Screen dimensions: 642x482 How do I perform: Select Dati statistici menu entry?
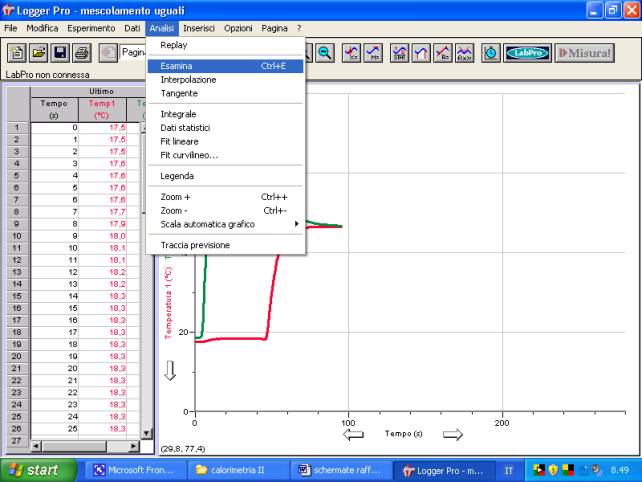pos(187,127)
